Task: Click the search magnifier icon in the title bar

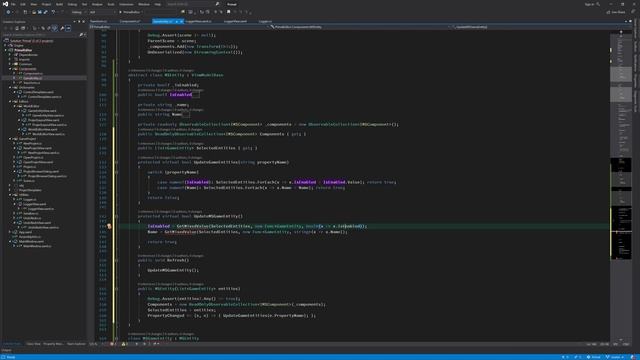Action: (x=218, y=4)
